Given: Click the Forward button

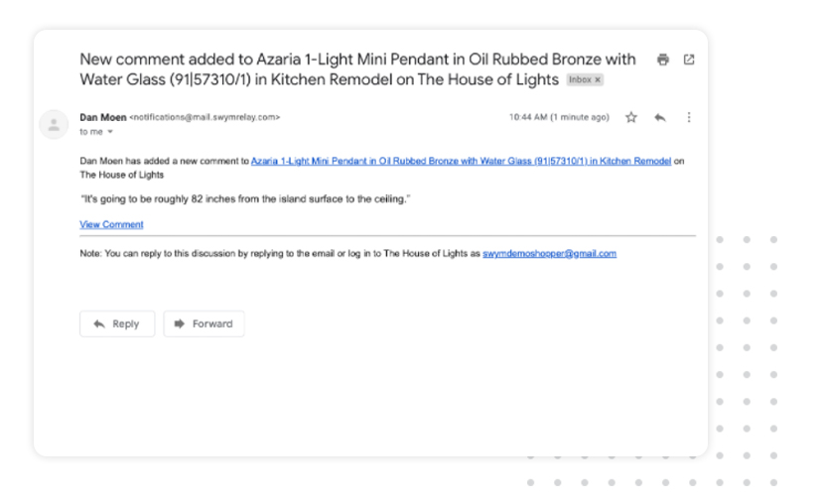Looking at the screenshot, I should point(204,323).
